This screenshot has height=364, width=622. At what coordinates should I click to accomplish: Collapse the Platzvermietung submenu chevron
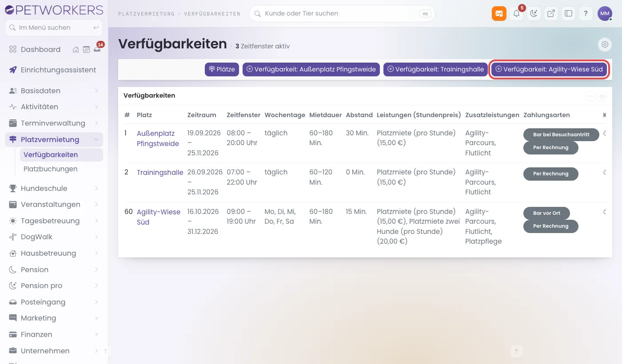[x=96, y=139]
